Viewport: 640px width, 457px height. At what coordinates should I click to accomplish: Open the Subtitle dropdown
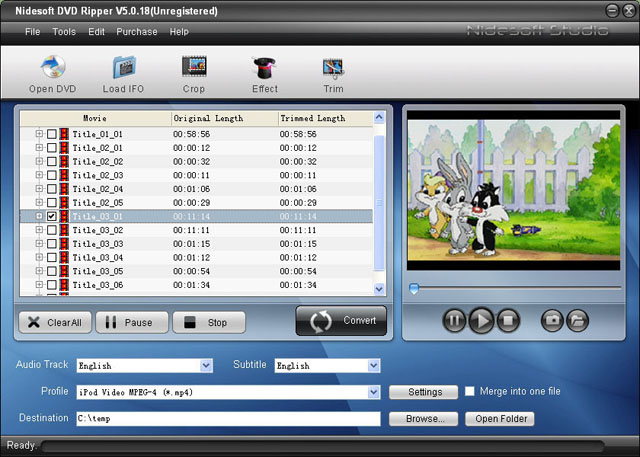click(374, 366)
